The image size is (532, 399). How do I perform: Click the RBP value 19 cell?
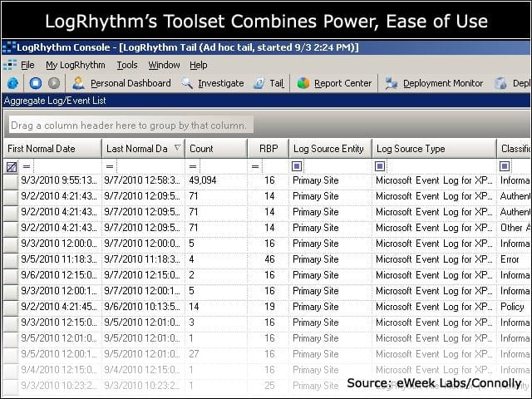[x=269, y=307]
